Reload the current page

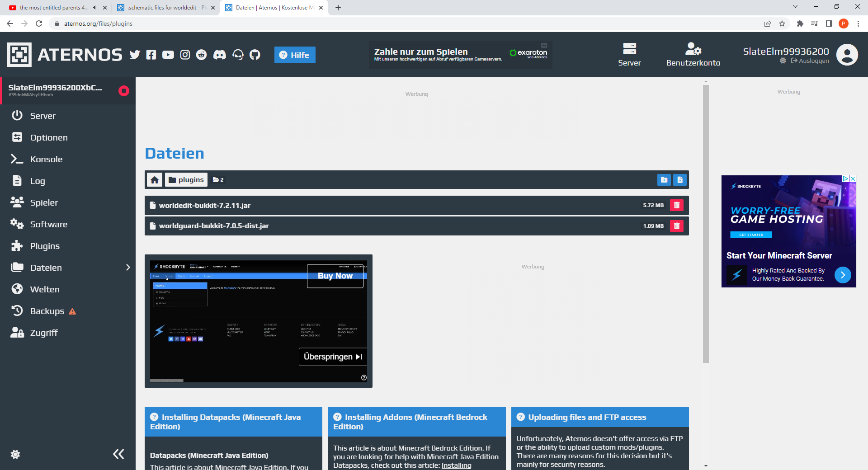[x=39, y=23]
